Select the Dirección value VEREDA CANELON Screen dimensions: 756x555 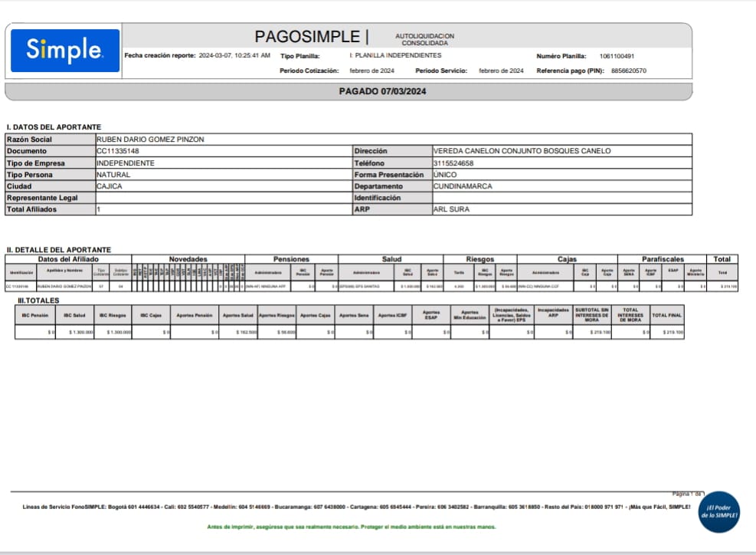[522, 151]
